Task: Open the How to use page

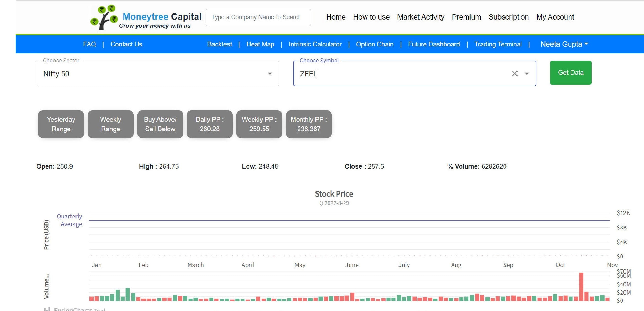Action: (x=371, y=17)
